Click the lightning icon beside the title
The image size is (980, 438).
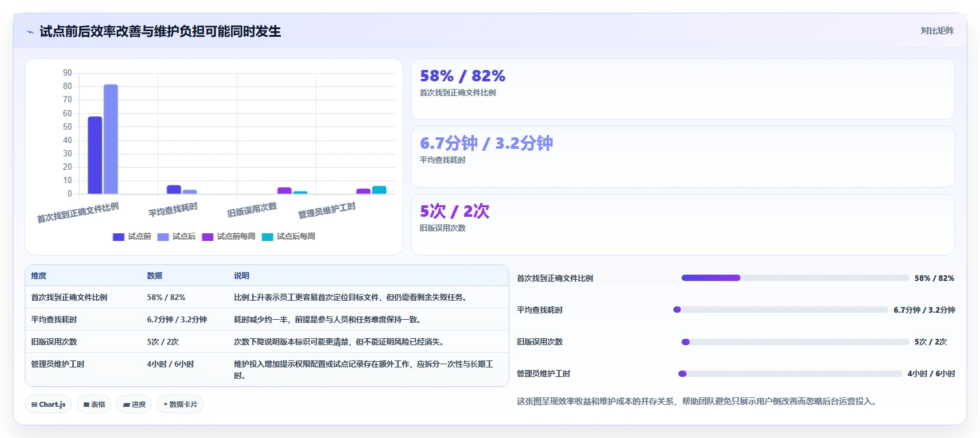pyautogui.click(x=30, y=32)
